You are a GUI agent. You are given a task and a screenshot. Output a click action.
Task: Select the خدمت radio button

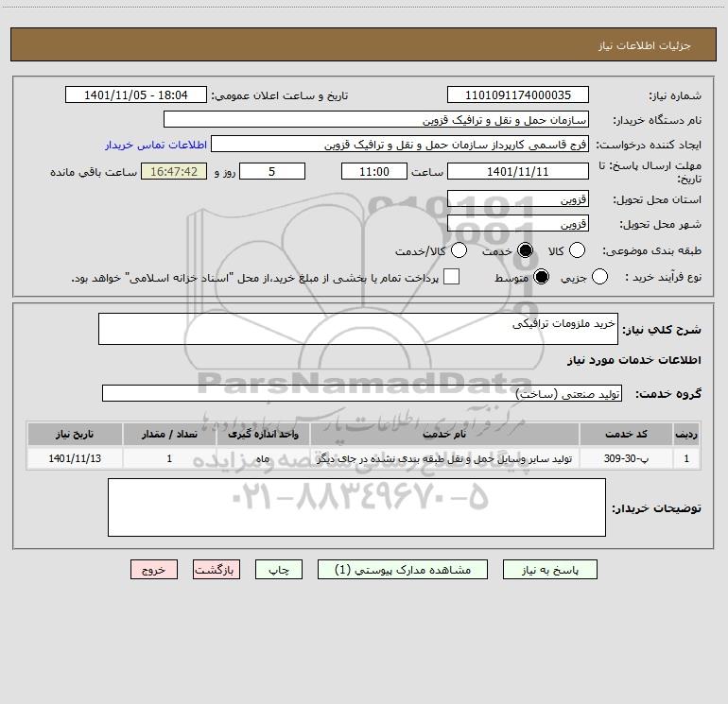pos(525,250)
